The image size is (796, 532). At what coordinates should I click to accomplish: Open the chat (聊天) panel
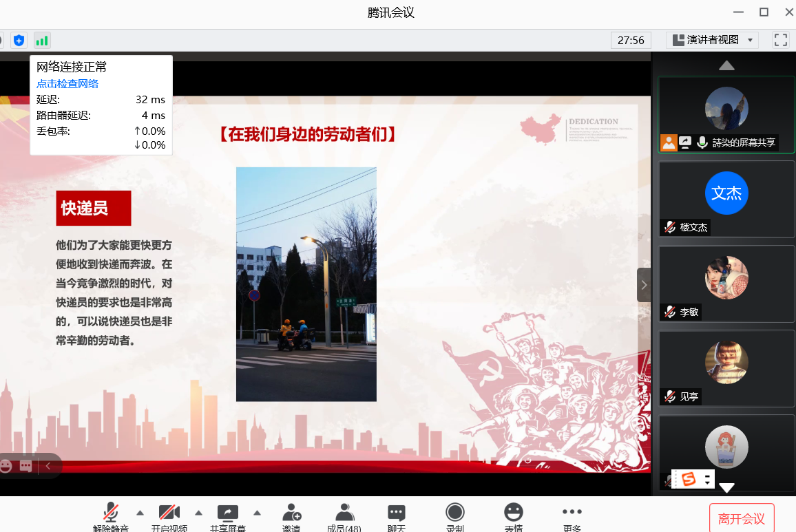(x=396, y=516)
